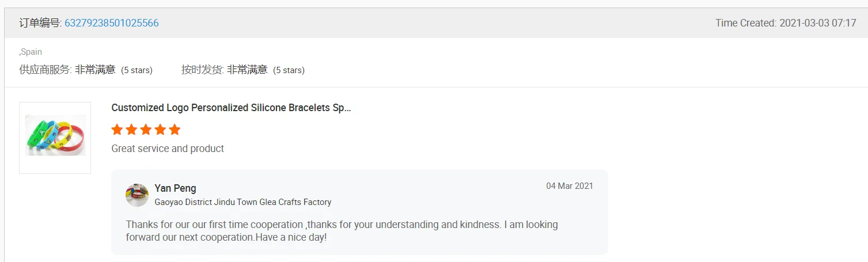Open order number 63279238501025566 link
The image size is (868, 262).
click(112, 23)
